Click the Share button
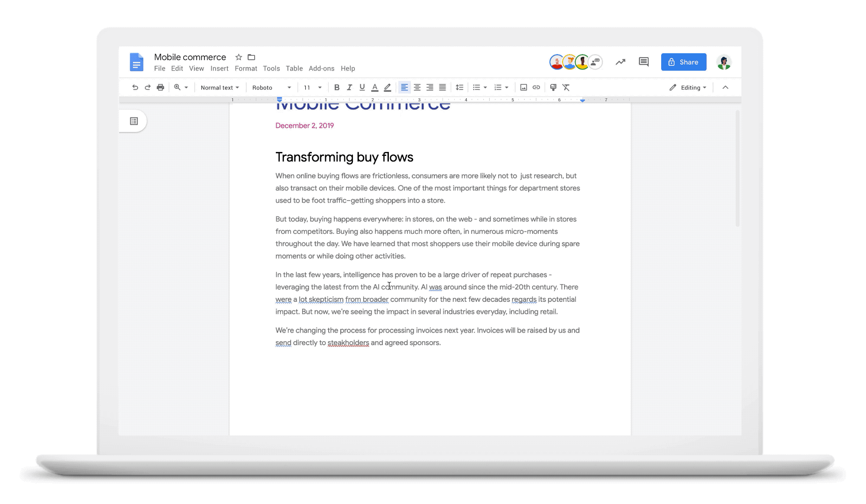This screenshot has height=504, width=866. pos(683,62)
